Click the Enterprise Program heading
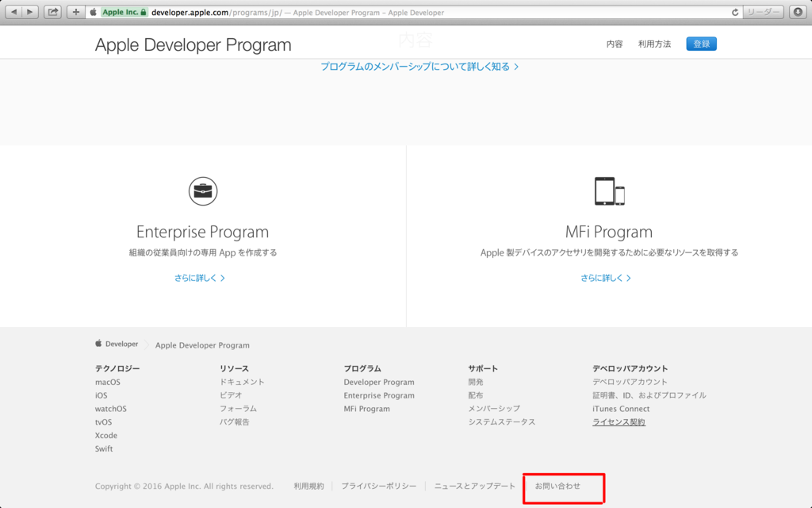This screenshot has height=508, width=812. tap(202, 232)
